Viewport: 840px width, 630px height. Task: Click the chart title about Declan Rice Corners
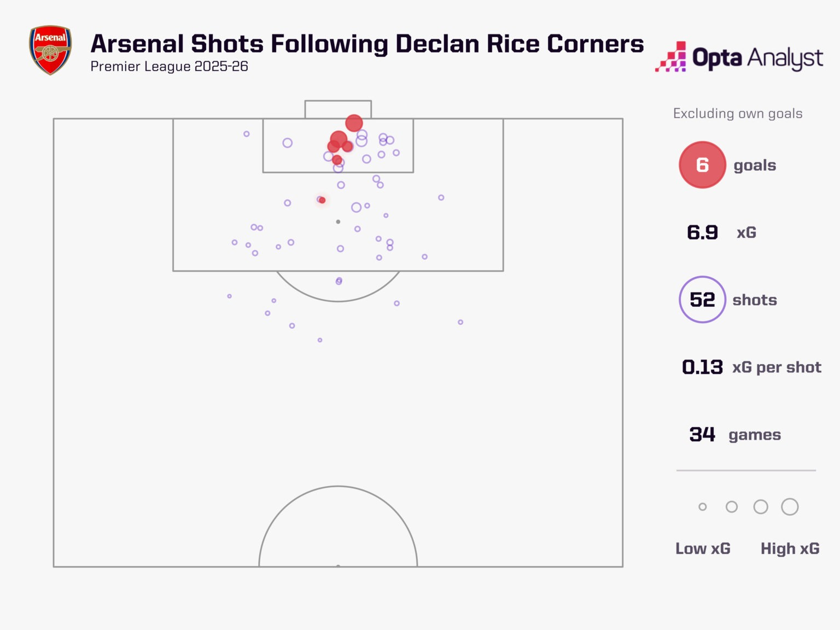pyautogui.click(x=367, y=44)
